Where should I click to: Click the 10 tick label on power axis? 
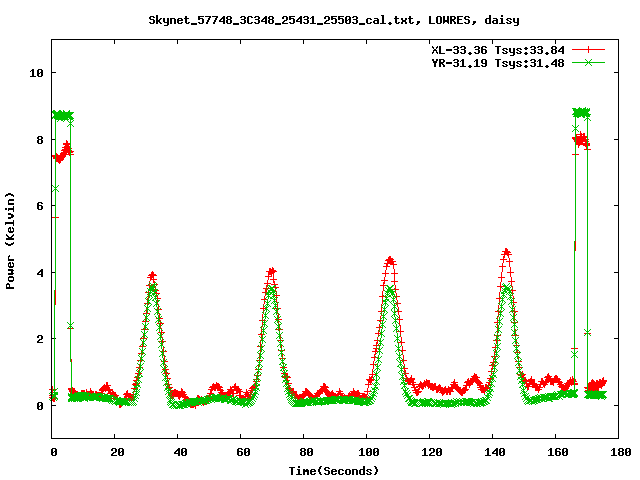click(36, 73)
